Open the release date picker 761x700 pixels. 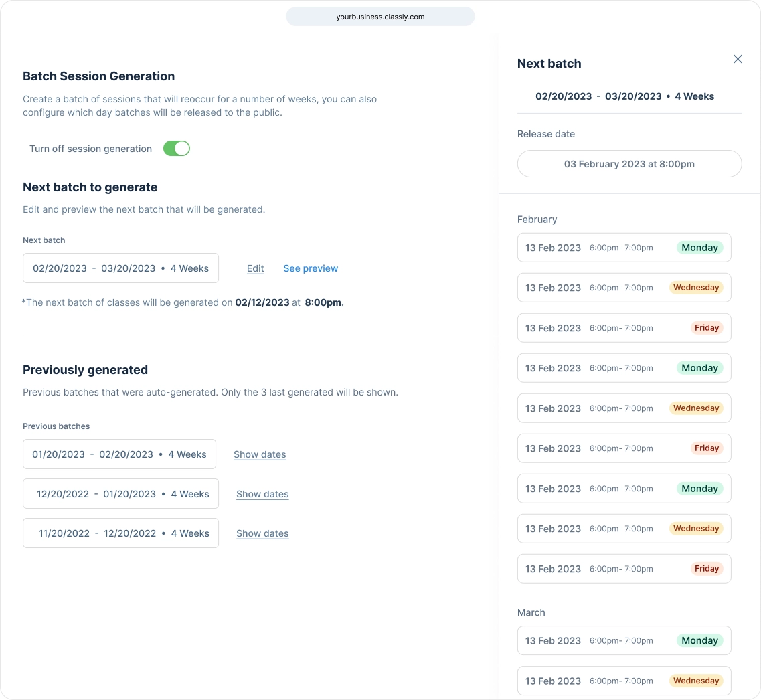click(x=628, y=163)
